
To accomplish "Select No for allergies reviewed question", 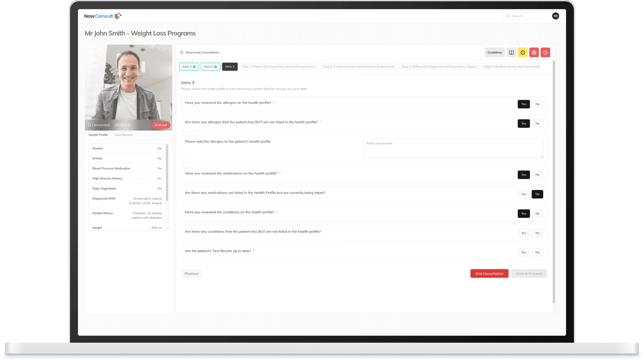I will pyautogui.click(x=537, y=104).
